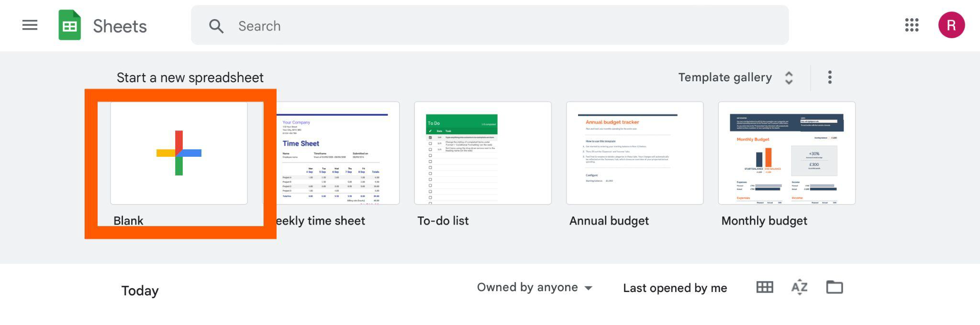Open the AZ sort options icon
This screenshot has width=980, height=325.
tap(799, 287)
